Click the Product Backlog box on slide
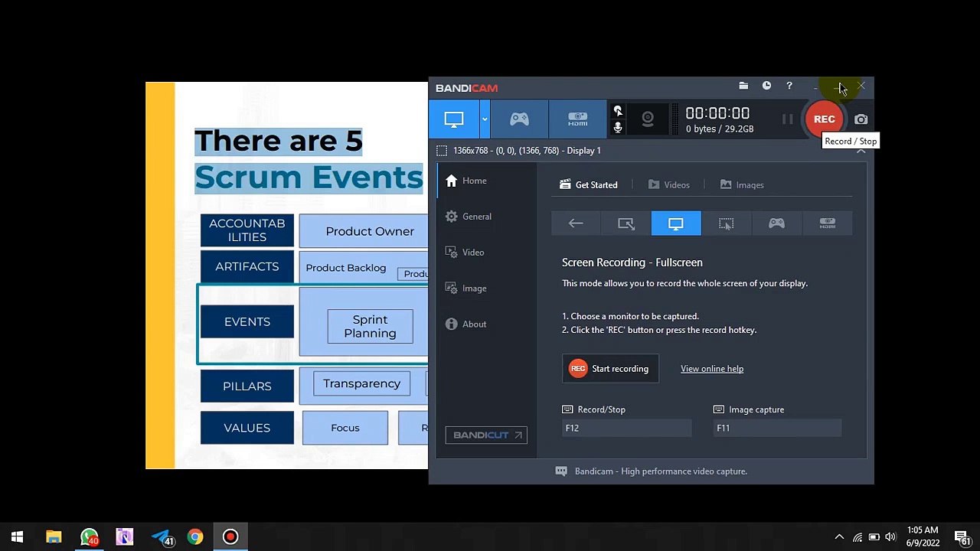The height and width of the screenshot is (551, 980). click(346, 268)
